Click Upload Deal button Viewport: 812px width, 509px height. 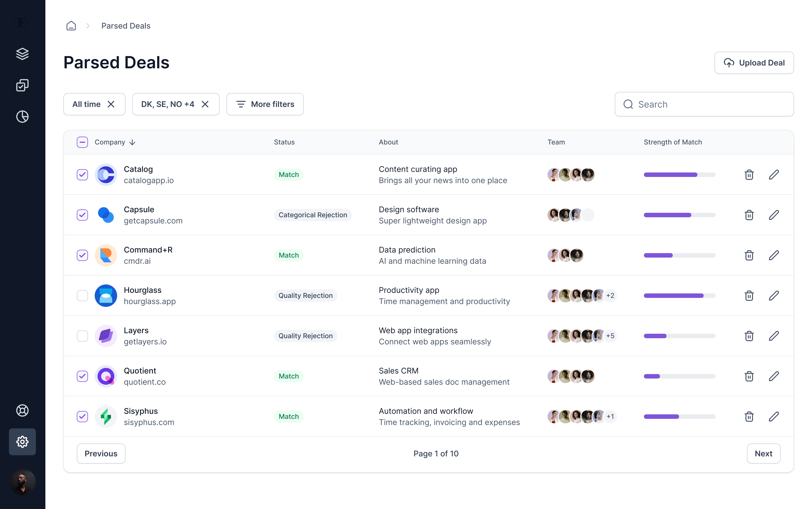point(754,63)
